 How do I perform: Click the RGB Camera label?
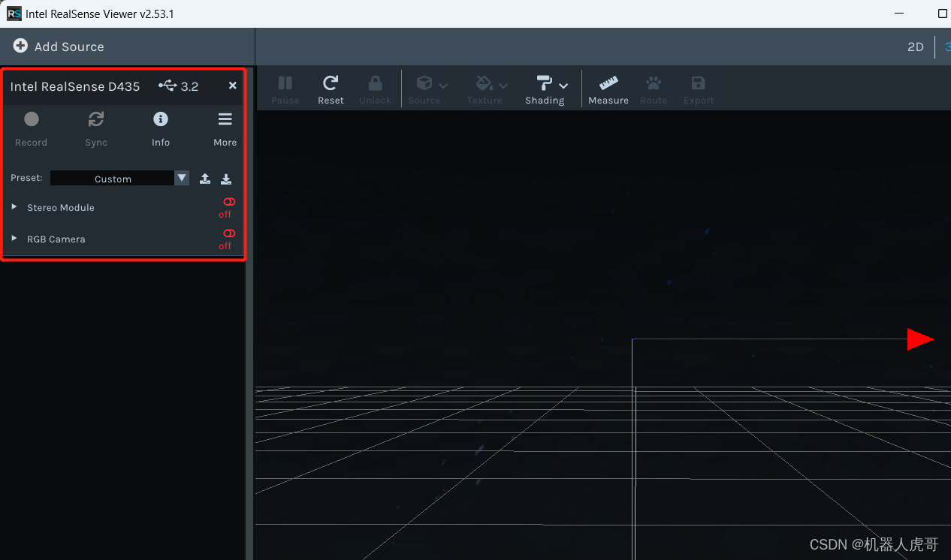pyautogui.click(x=56, y=239)
